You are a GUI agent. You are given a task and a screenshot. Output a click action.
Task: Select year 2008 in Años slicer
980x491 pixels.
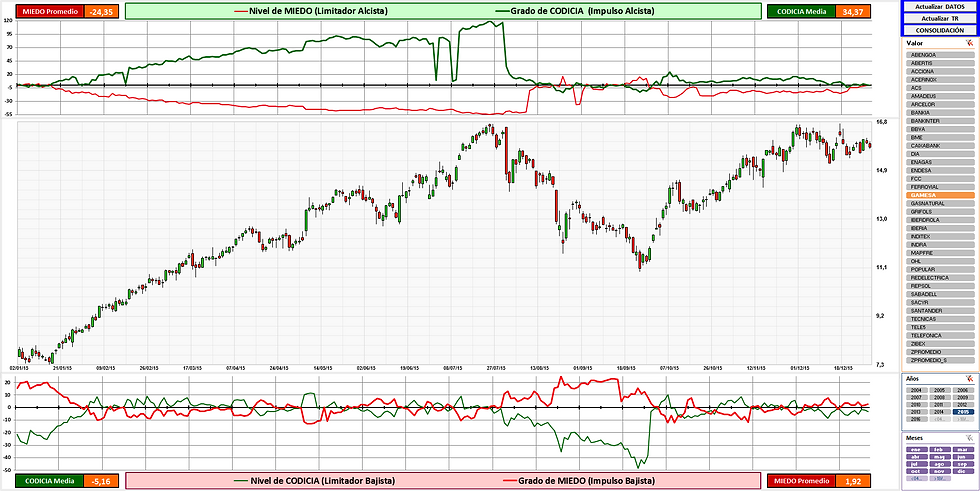[940, 397]
